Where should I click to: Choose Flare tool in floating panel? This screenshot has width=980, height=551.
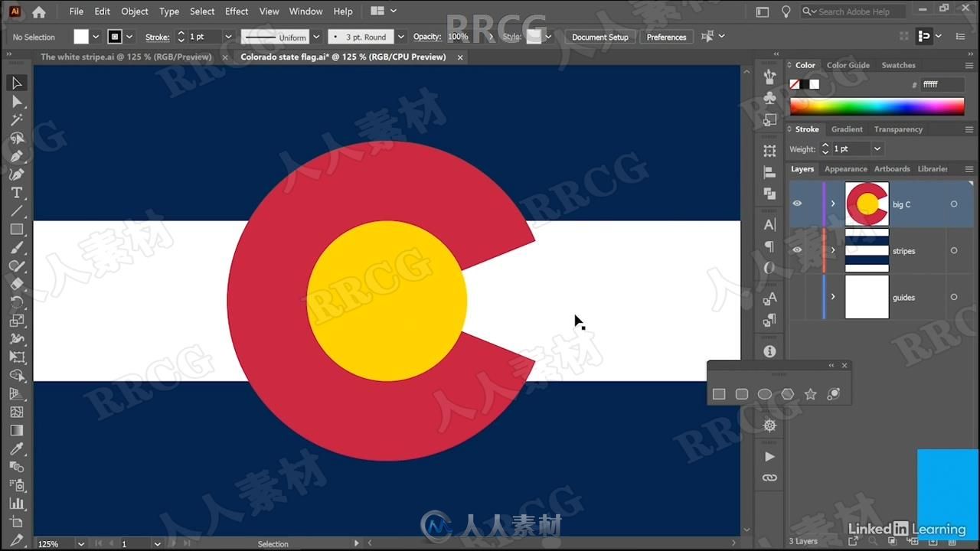tap(834, 394)
